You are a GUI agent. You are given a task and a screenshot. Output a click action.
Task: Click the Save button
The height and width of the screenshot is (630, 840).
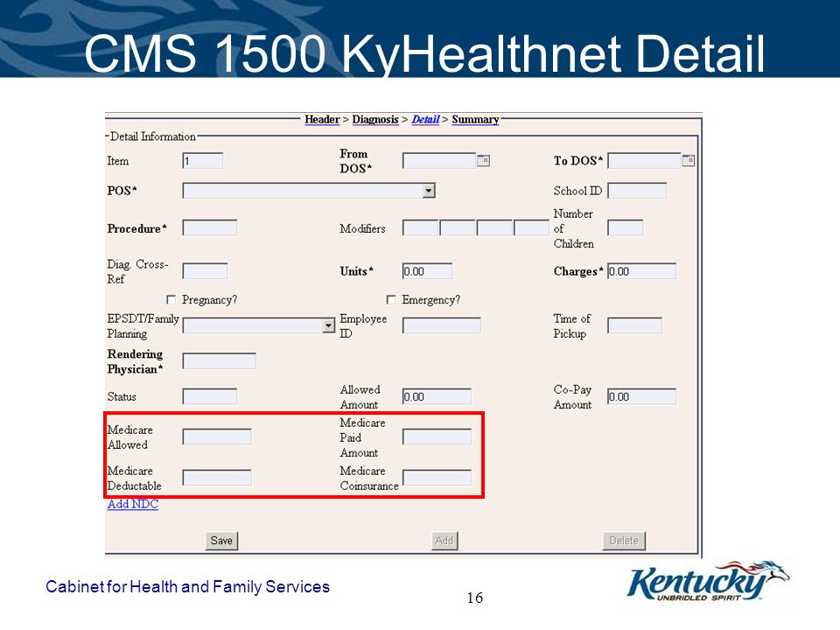pyautogui.click(x=221, y=541)
